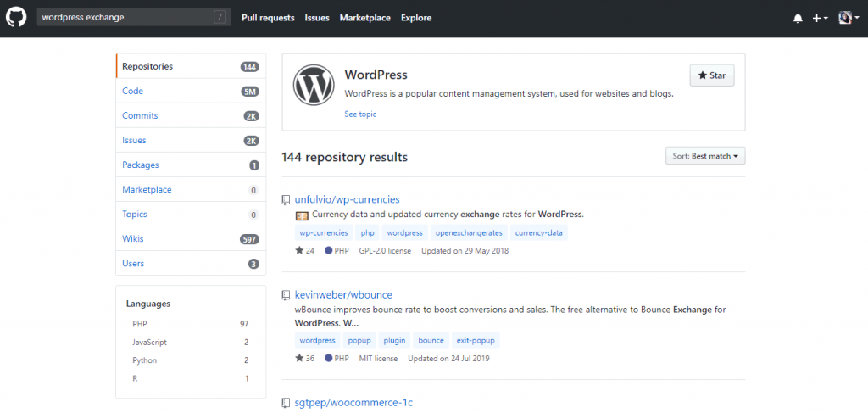Click the bounce topic tag
868x413 pixels.
[x=431, y=340]
